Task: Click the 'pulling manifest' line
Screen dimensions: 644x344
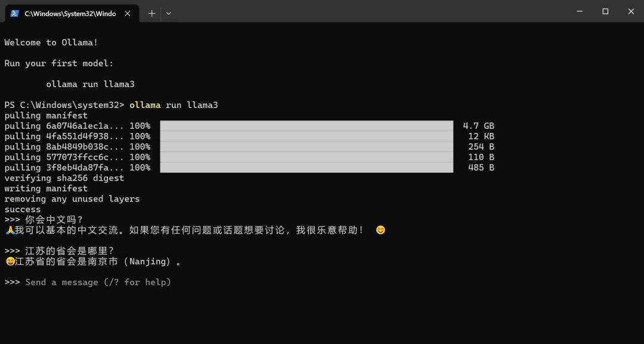Action: [x=46, y=116]
